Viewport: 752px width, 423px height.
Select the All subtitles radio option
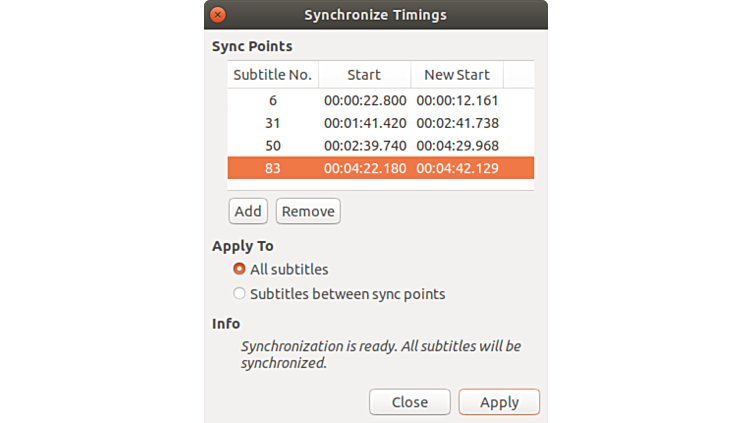click(239, 269)
